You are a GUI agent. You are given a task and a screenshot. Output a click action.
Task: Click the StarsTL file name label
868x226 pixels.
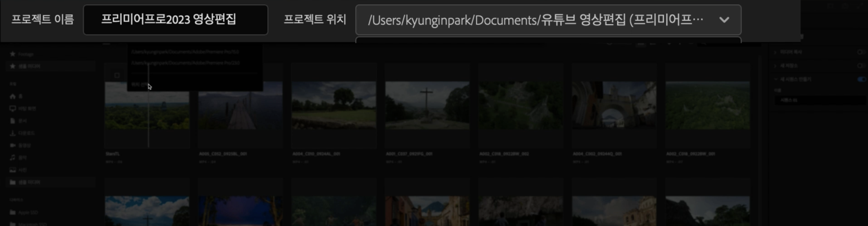(x=113, y=154)
